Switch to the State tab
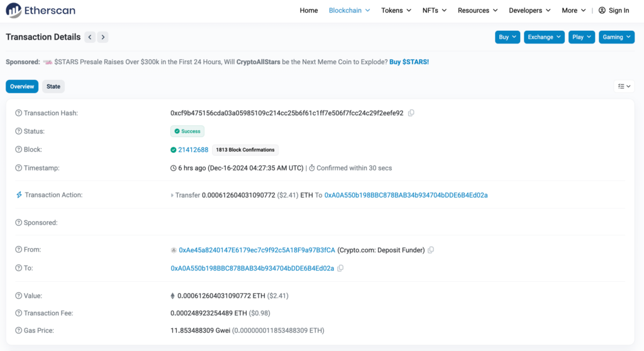The width and height of the screenshot is (644, 351). [53, 86]
